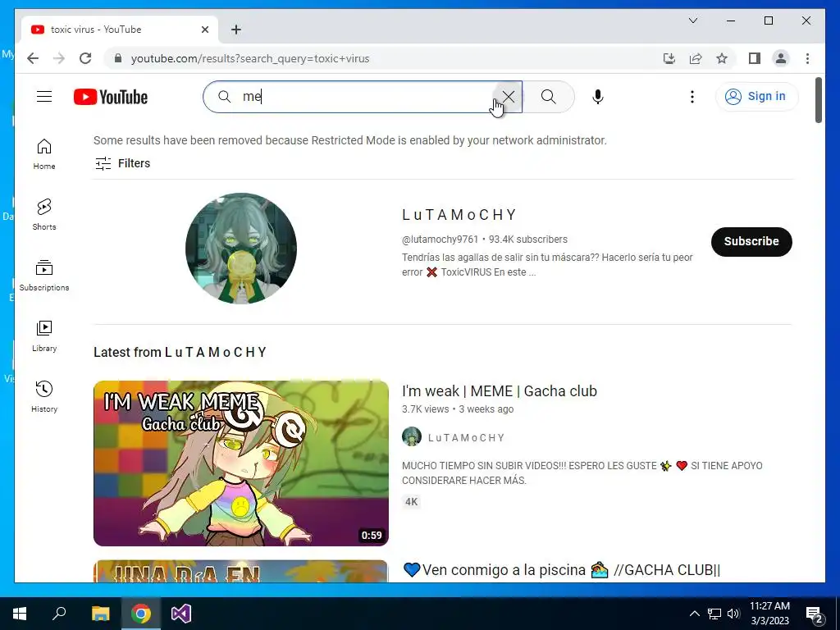Go to Home in the sidebar
840x630 pixels.
click(x=44, y=154)
